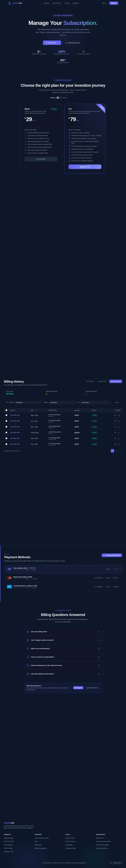Screen dimensions: 126x868
Task: View the Apr 1, 2026 invoice via eye icon
Action: tap(115, 421)
